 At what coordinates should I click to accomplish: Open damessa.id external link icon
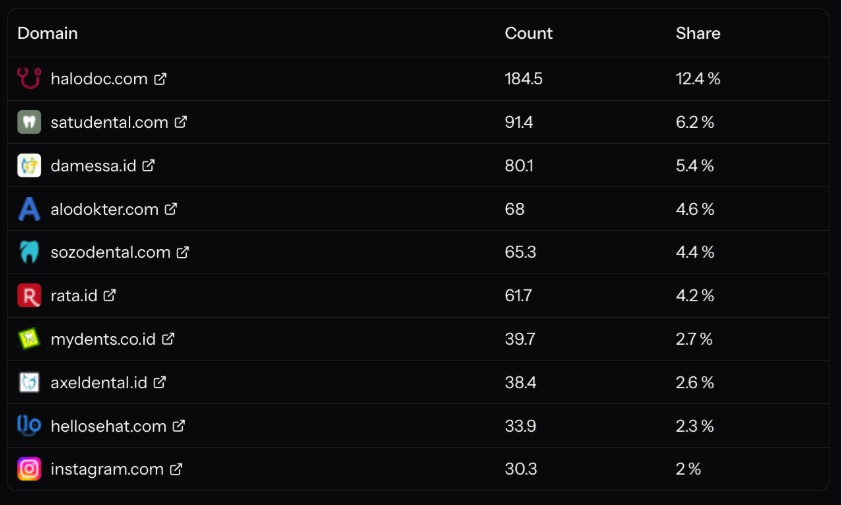click(x=148, y=165)
